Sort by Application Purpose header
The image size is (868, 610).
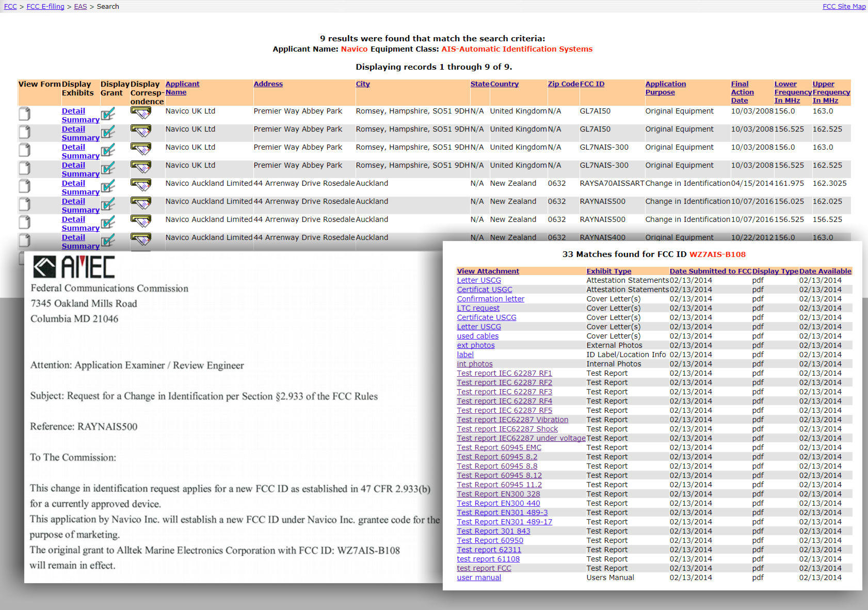(665, 88)
